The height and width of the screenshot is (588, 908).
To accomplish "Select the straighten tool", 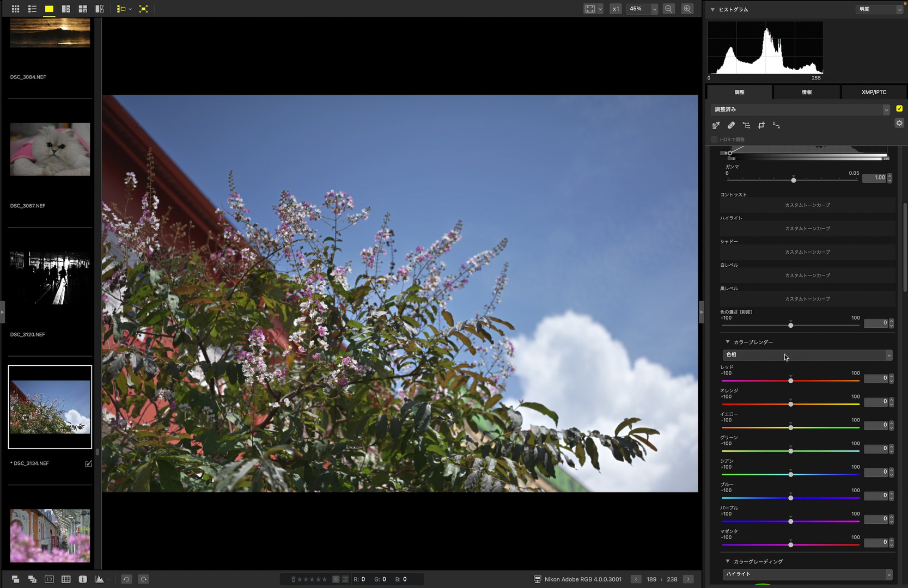I will point(777,125).
